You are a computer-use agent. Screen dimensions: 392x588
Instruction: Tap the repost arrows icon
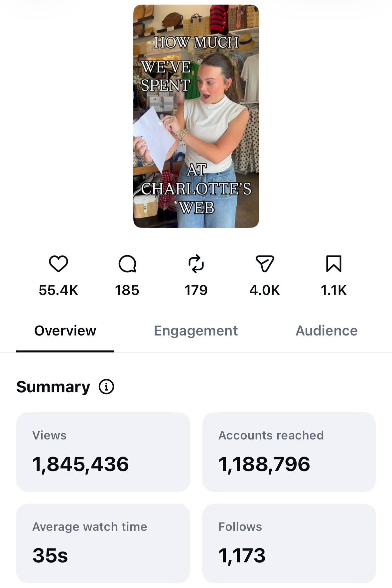(196, 264)
